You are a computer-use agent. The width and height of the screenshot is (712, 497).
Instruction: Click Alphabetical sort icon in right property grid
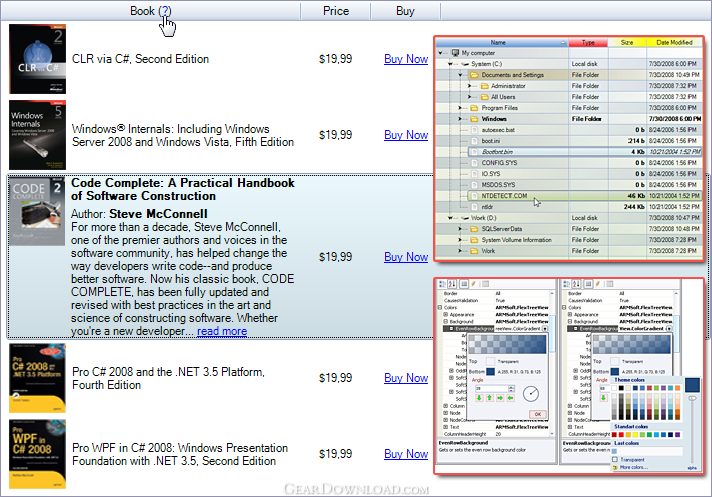pyautogui.click(x=576, y=284)
